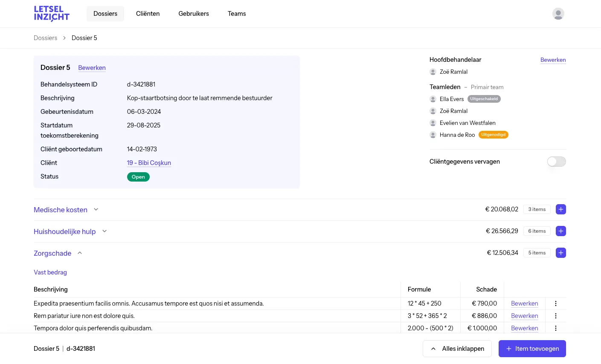Image resolution: width=601 pixels, height=364 pixels.
Task: Click the Beschrijving column header in the table
Action: coord(51,289)
